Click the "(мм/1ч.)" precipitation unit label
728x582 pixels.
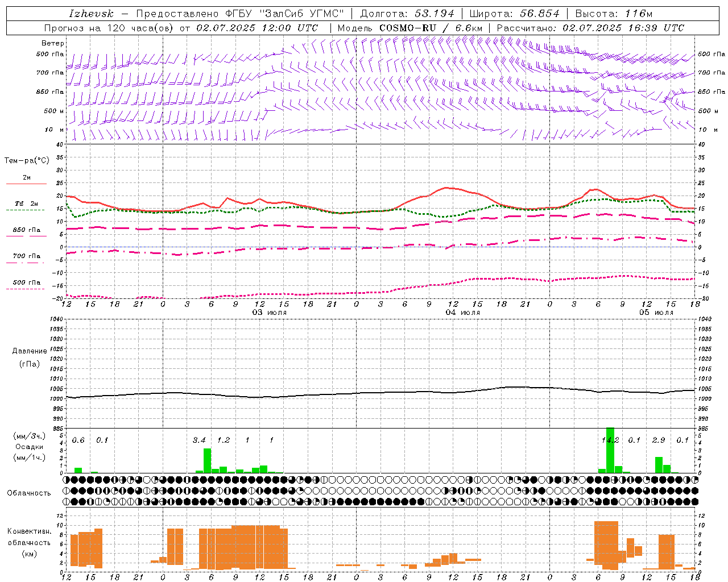[x=30, y=458]
